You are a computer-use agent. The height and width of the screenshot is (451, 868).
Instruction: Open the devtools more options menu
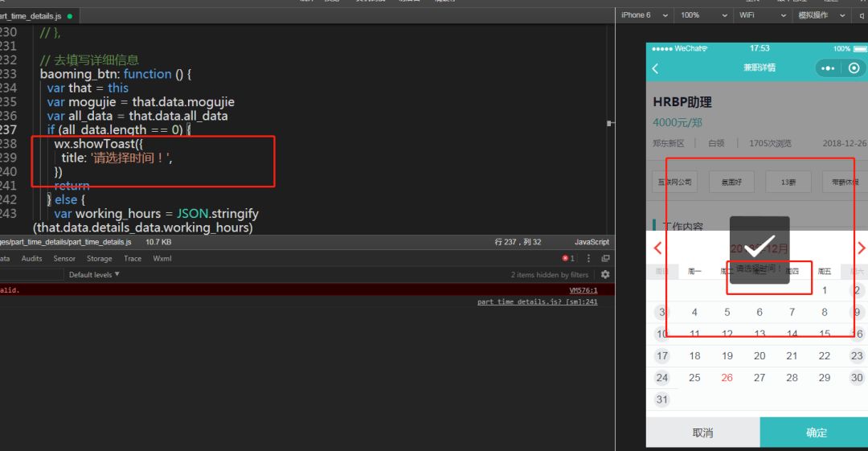tap(588, 259)
